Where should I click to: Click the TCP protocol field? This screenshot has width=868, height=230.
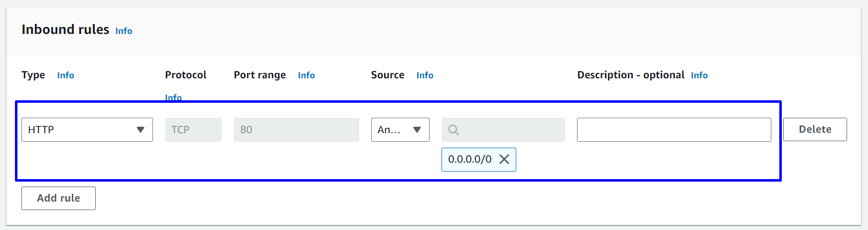pyautogui.click(x=193, y=130)
